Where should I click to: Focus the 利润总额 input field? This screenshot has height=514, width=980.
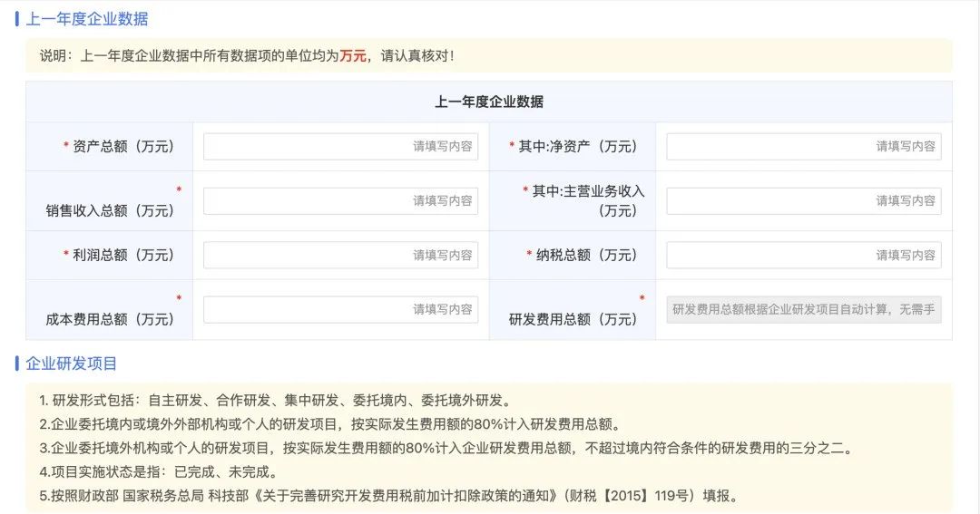340,255
